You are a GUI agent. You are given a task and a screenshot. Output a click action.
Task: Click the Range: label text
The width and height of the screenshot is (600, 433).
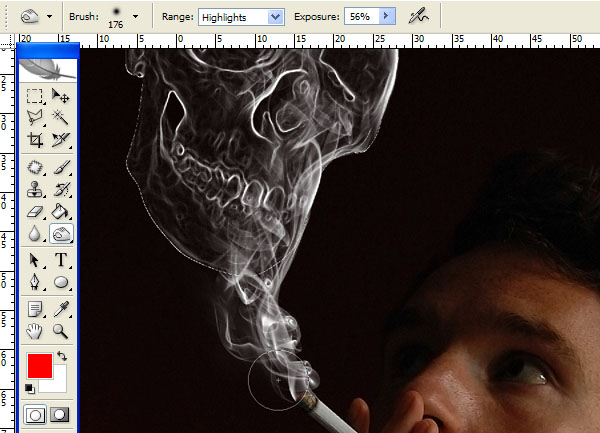click(178, 17)
